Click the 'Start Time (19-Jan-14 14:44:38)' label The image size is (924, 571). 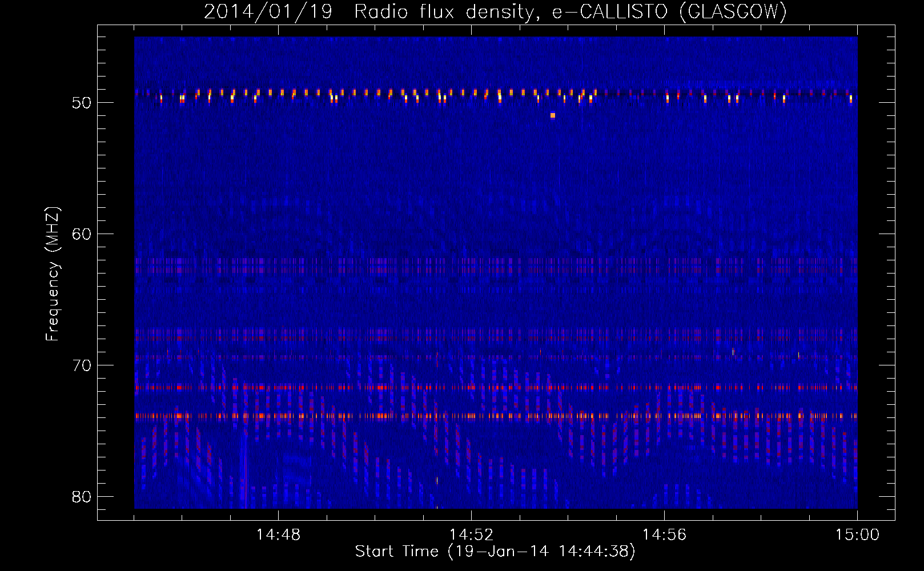pyautogui.click(x=495, y=551)
